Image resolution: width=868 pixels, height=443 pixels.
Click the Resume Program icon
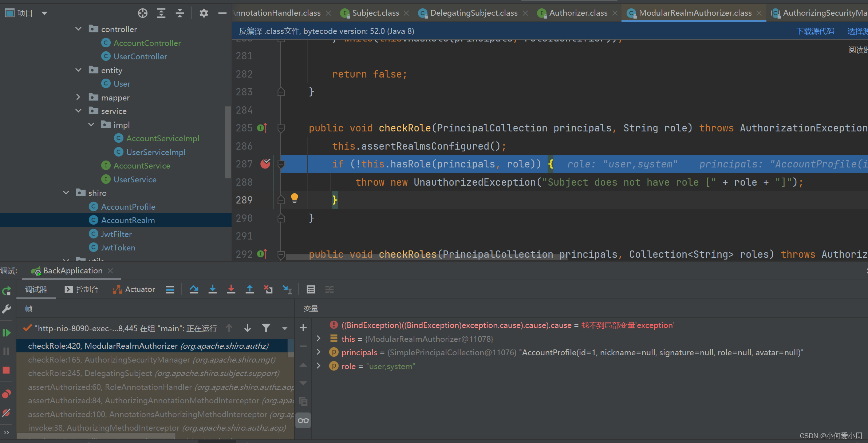[x=6, y=333]
